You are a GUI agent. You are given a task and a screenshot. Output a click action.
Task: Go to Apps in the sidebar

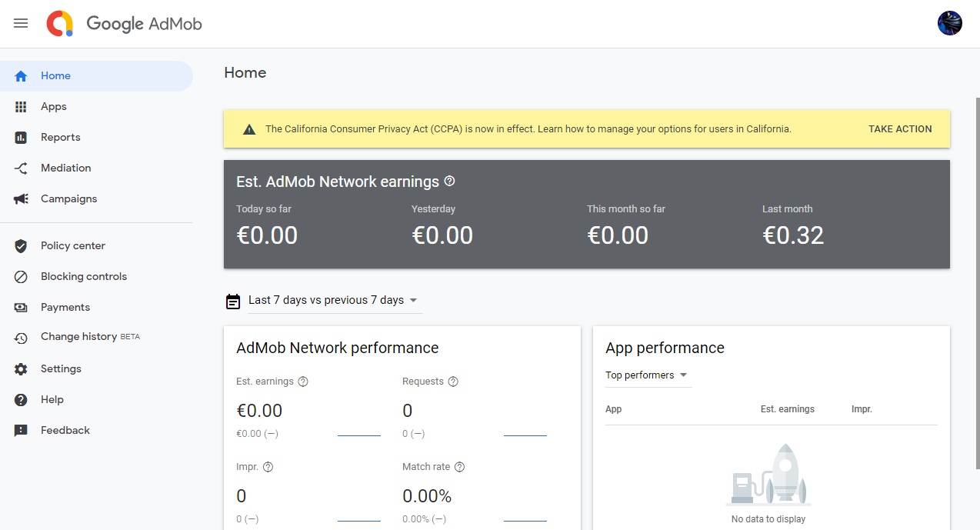click(96, 107)
